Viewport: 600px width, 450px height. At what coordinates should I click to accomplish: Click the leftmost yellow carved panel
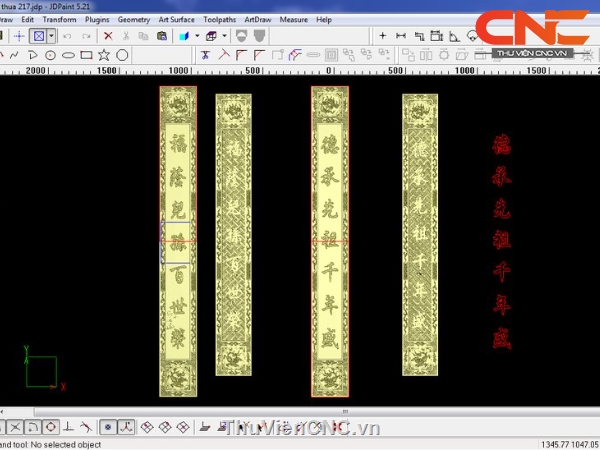(x=178, y=241)
